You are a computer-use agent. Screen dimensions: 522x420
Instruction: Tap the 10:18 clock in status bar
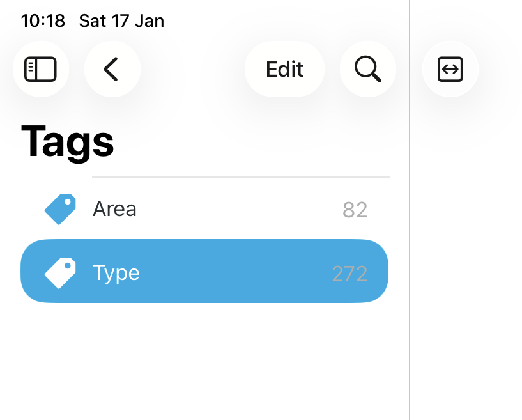pyautogui.click(x=43, y=21)
